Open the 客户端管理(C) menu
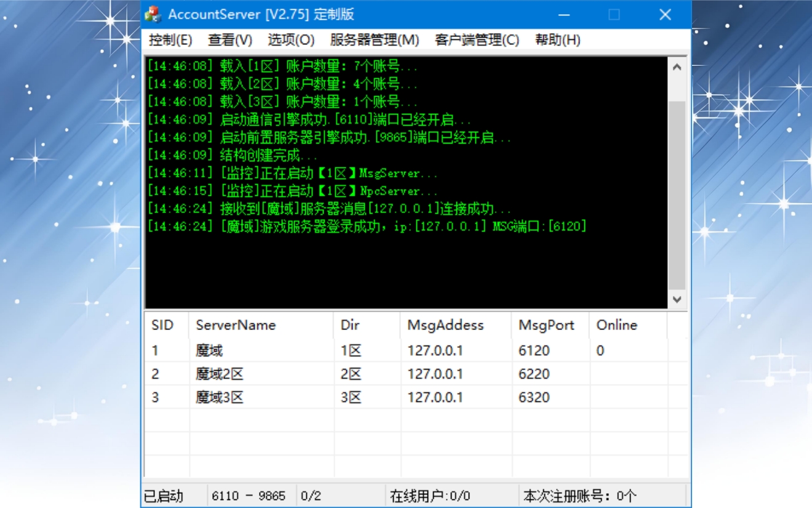 coord(477,40)
